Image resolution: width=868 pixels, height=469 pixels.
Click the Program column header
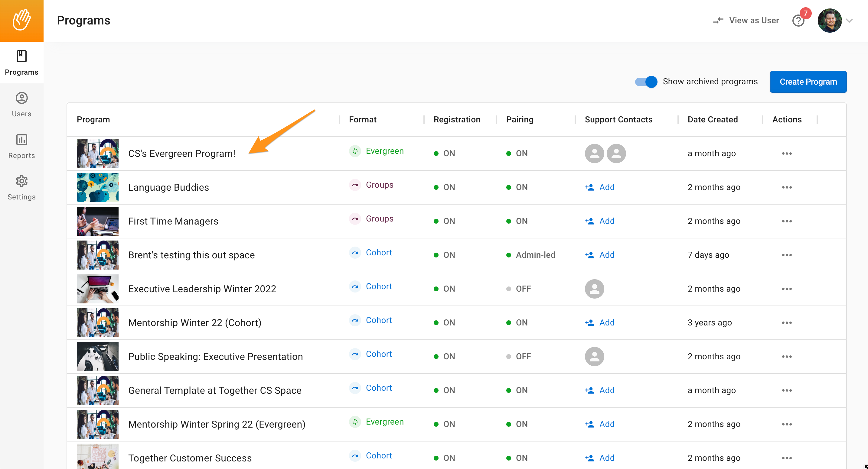pos(93,120)
